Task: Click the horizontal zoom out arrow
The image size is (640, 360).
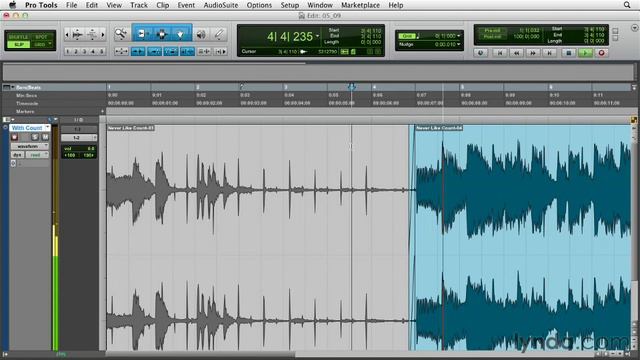Action: (x=67, y=35)
